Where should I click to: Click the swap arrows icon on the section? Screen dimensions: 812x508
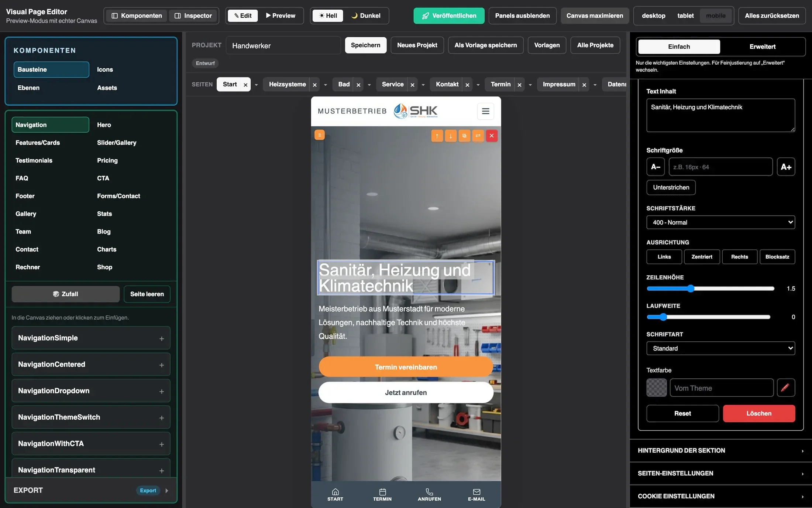[478, 136]
